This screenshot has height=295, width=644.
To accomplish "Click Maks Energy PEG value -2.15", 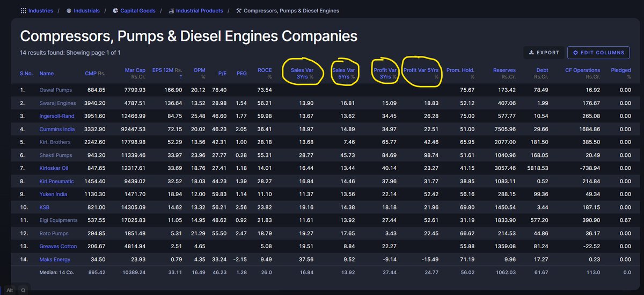I will click(241, 260).
